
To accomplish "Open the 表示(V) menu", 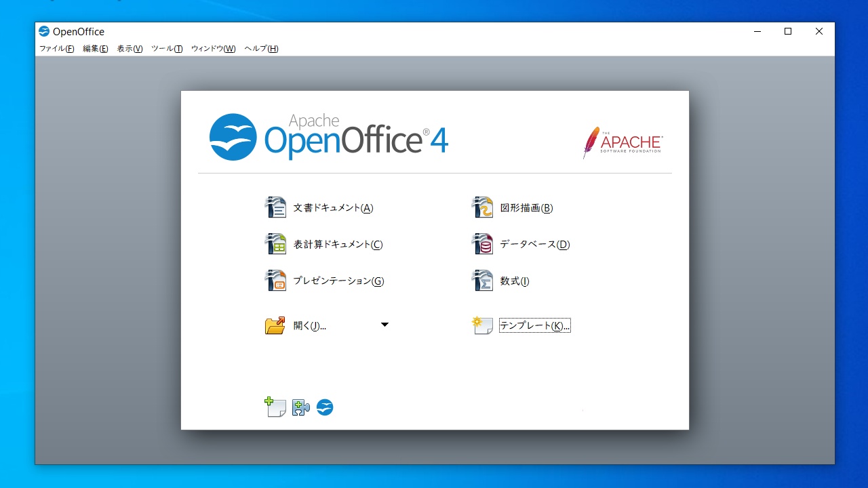I will point(130,49).
